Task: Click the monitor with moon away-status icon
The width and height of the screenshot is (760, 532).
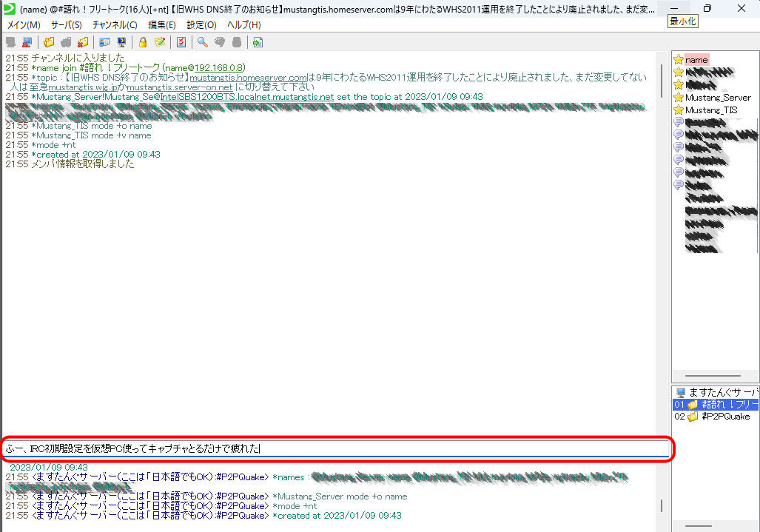Action: point(121,42)
